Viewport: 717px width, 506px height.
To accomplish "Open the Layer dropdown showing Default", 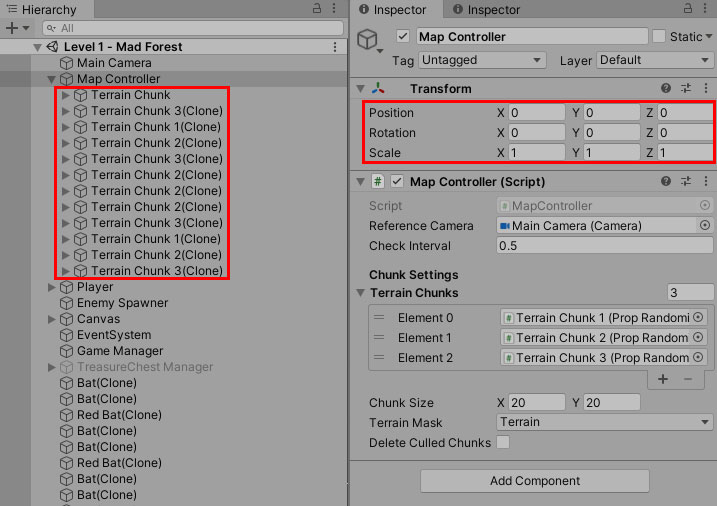I will (x=653, y=60).
